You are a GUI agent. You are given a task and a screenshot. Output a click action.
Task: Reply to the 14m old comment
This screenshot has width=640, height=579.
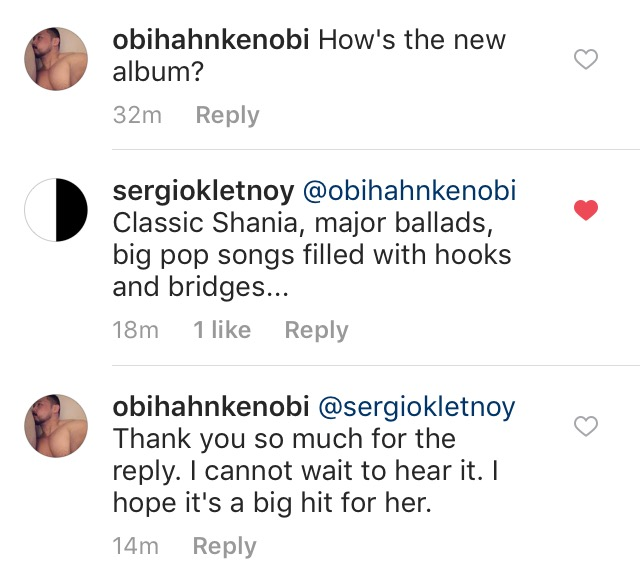coord(224,546)
